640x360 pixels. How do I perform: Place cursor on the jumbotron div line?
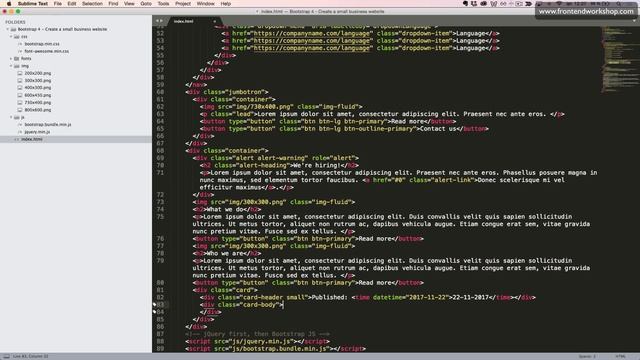[x=227, y=92]
